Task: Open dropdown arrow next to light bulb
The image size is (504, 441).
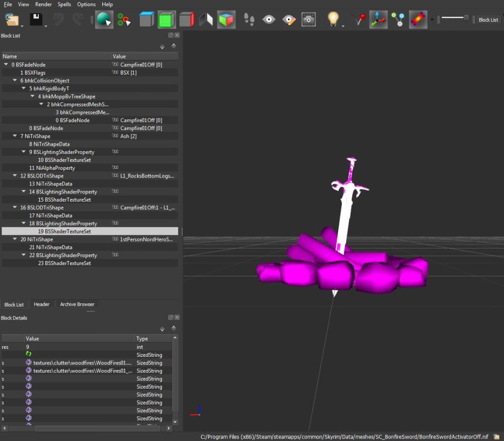Action: (343, 26)
